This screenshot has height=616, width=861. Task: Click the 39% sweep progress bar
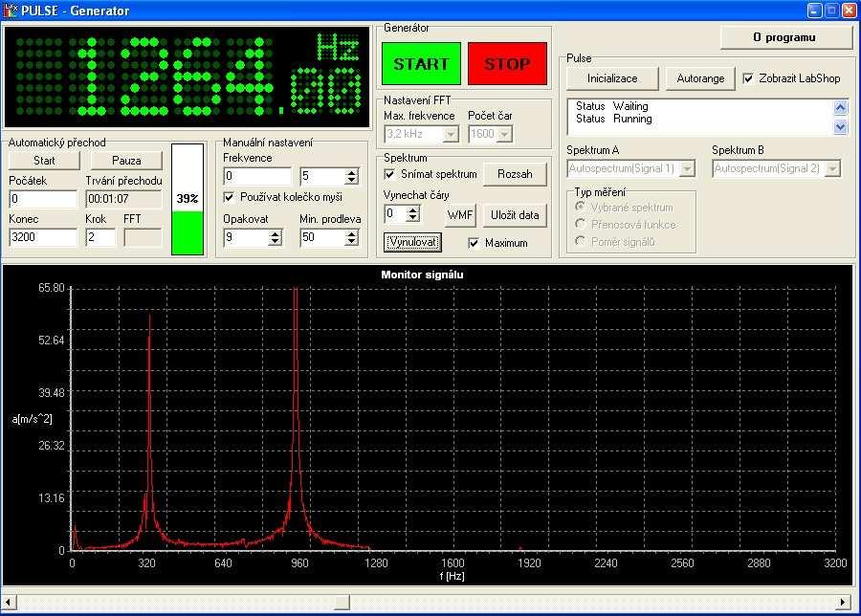pyautogui.click(x=188, y=199)
